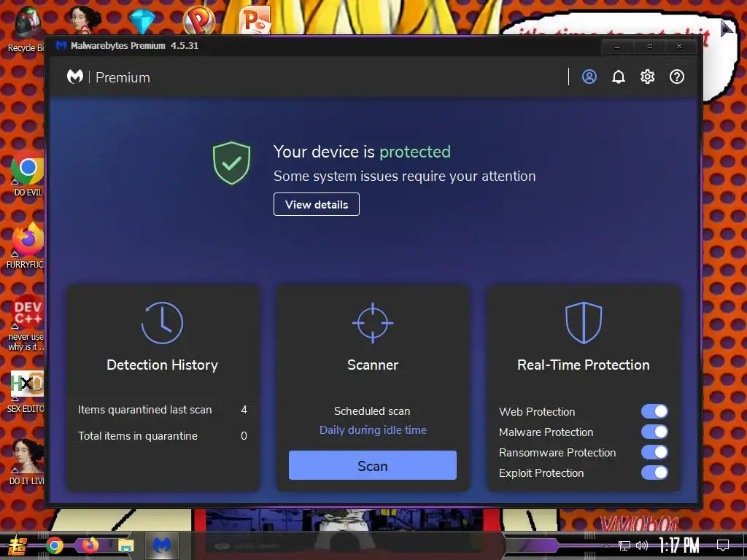This screenshot has width=747, height=560.
Task: Click the Exploit Protection label
Action: 541,472
